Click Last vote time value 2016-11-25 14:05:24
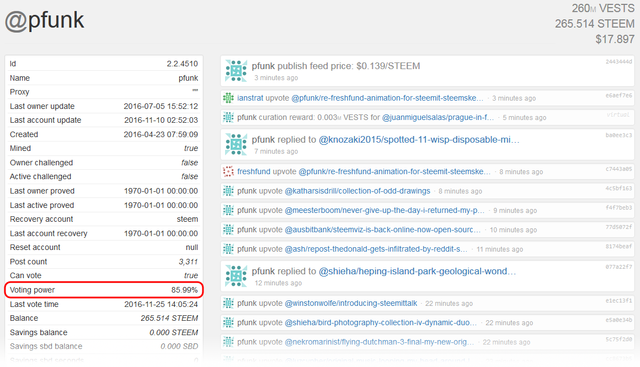 click(161, 304)
